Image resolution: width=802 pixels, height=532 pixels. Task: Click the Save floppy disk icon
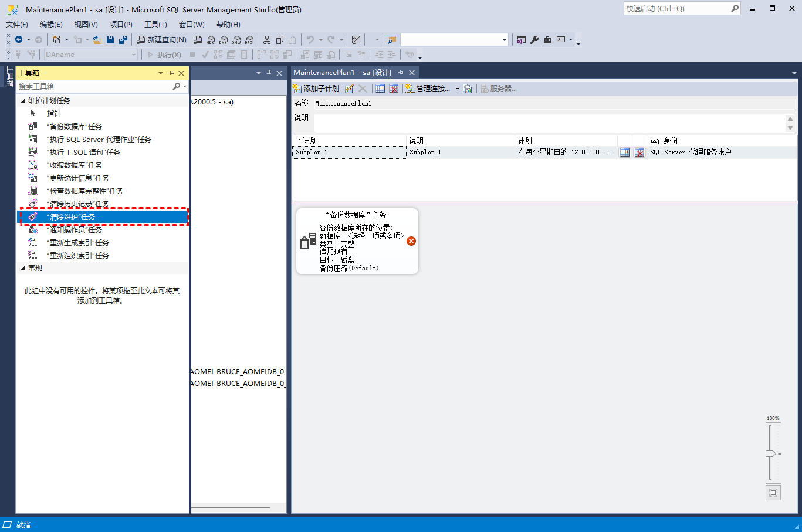(110, 40)
